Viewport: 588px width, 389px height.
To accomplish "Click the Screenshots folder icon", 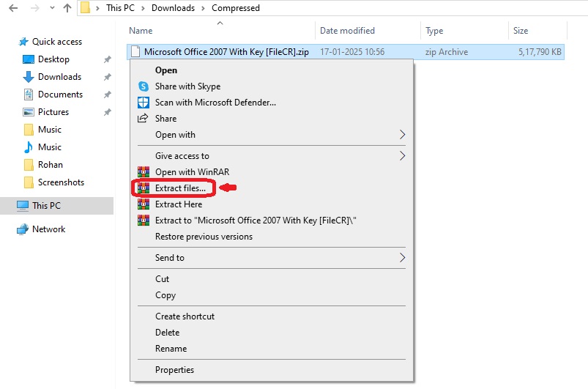I will (29, 182).
